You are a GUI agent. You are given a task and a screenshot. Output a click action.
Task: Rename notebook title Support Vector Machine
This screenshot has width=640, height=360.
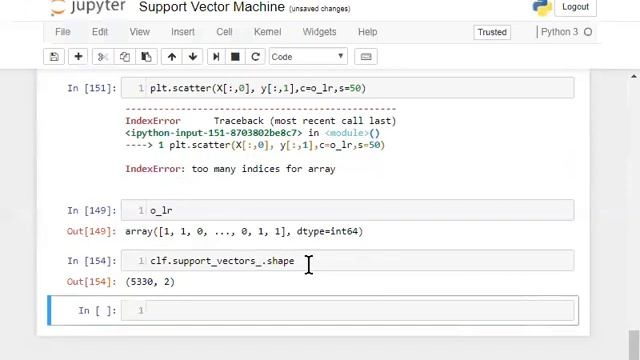(x=211, y=7)
